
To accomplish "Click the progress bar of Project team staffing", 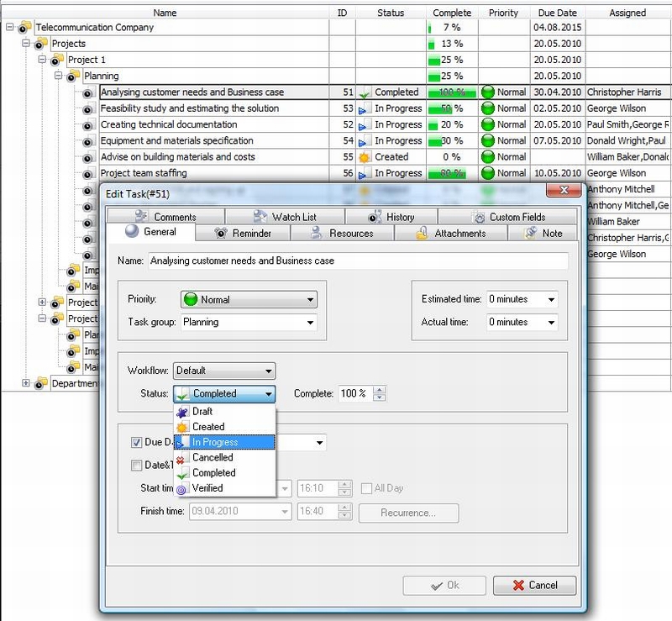I will (452, 173).
